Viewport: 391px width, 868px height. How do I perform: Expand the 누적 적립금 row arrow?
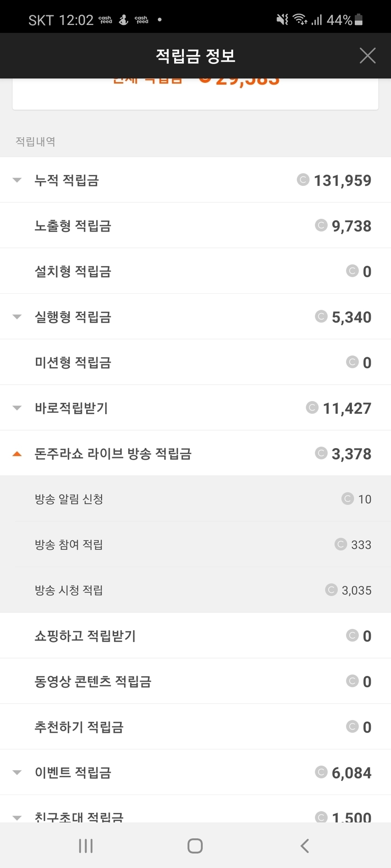[17, 180]
